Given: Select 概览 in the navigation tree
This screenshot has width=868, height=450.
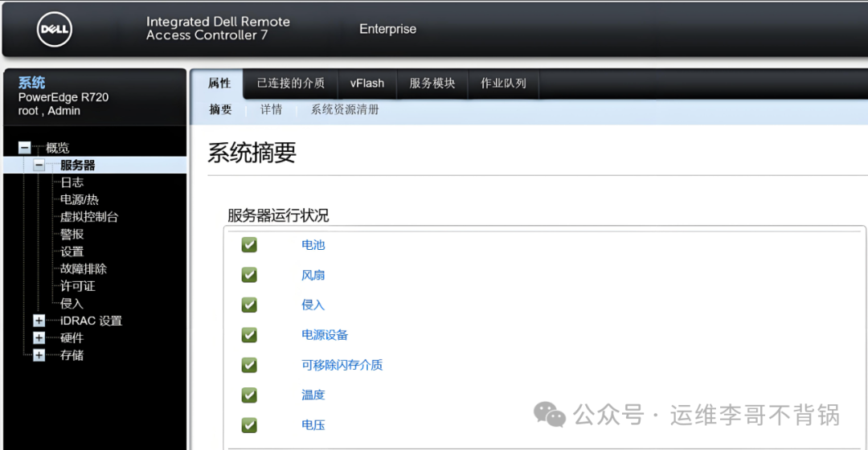Looking at the screenshot, I should pyautogui.click(x=58, y=148).
